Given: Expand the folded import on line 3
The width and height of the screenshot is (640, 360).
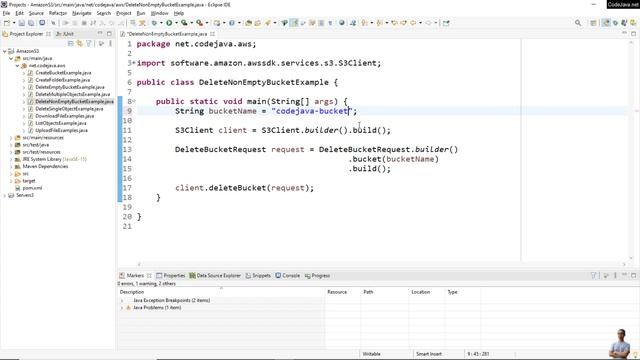Looking at the screenshot, I should click(x=134, y=63).
